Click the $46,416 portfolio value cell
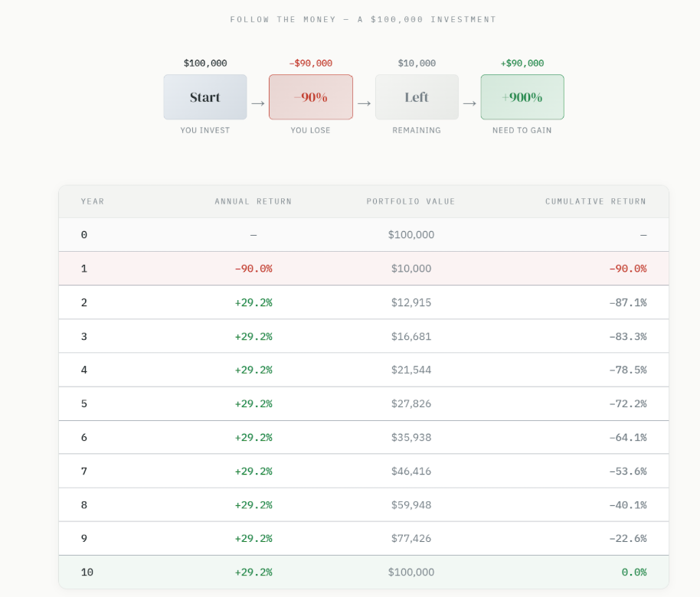Image resolution: width=700 pixels, height=597 pixels. tap(411, 471)
